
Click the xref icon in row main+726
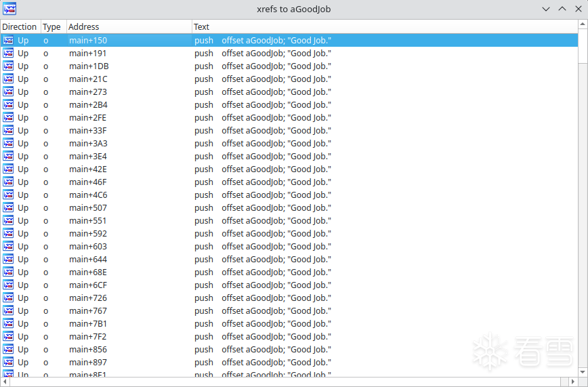pos(8,298)
